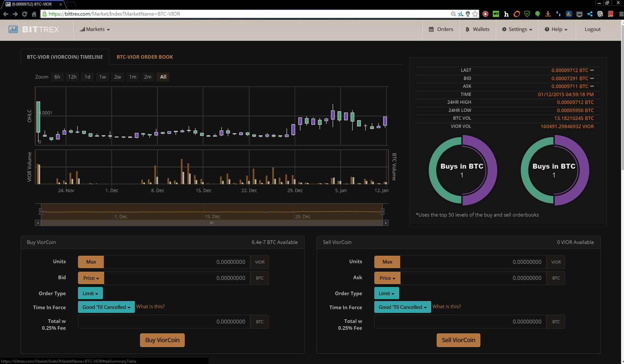Viewport: 624px width, 364px height.
Task: Click the Bittrex logo icon
Action: coord(13,29)
